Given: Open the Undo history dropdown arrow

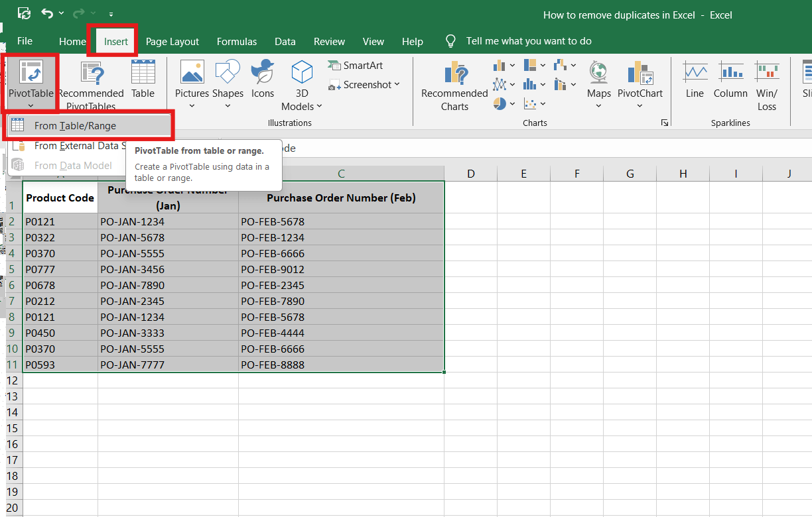Looking at the screenshot, I should click(62, 13).
